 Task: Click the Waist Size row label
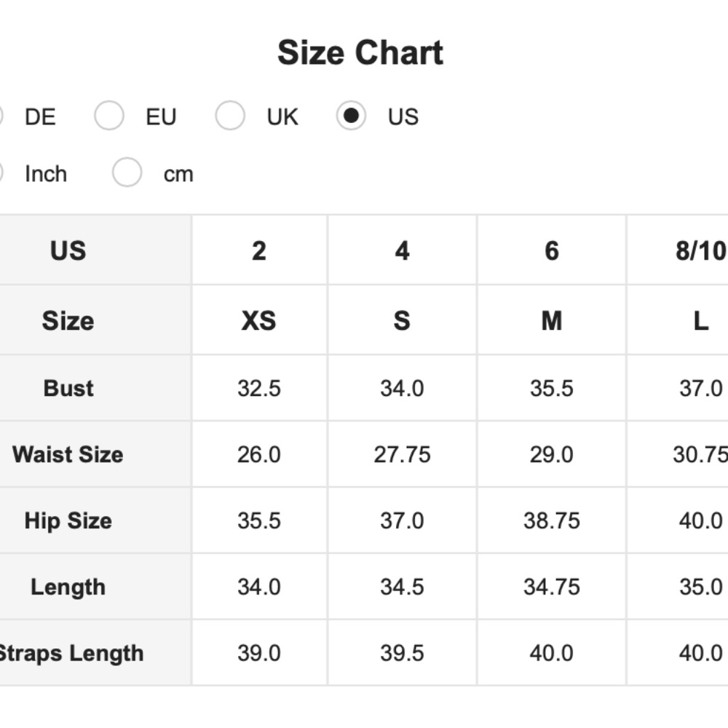click(68, 454)
